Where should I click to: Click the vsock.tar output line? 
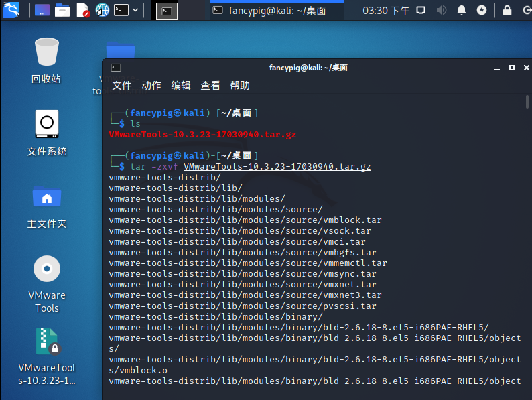pyautogui.click(x=240, y=231)
